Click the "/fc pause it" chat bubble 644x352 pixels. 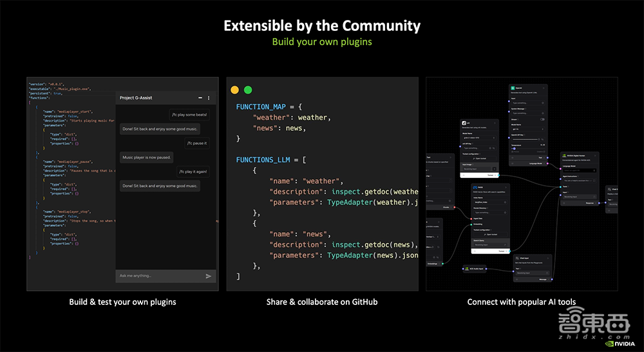196,143
